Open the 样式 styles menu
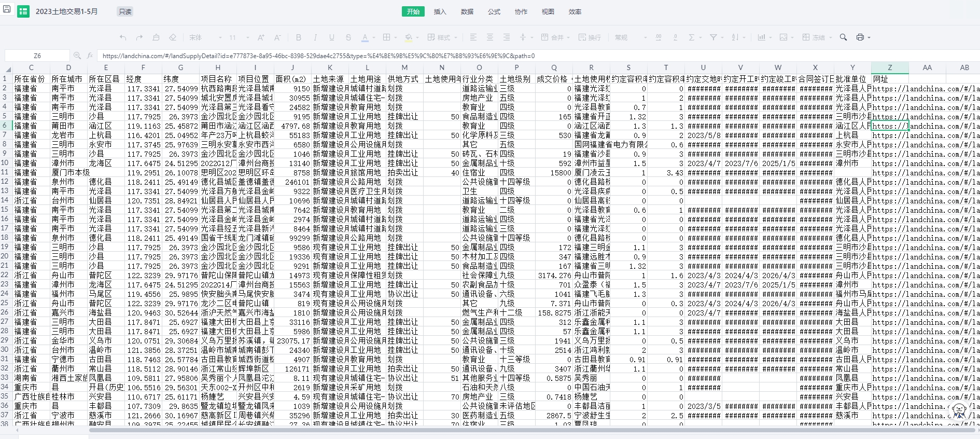Image resolution: width=980 pixels, height=439 pixels. 442,37
